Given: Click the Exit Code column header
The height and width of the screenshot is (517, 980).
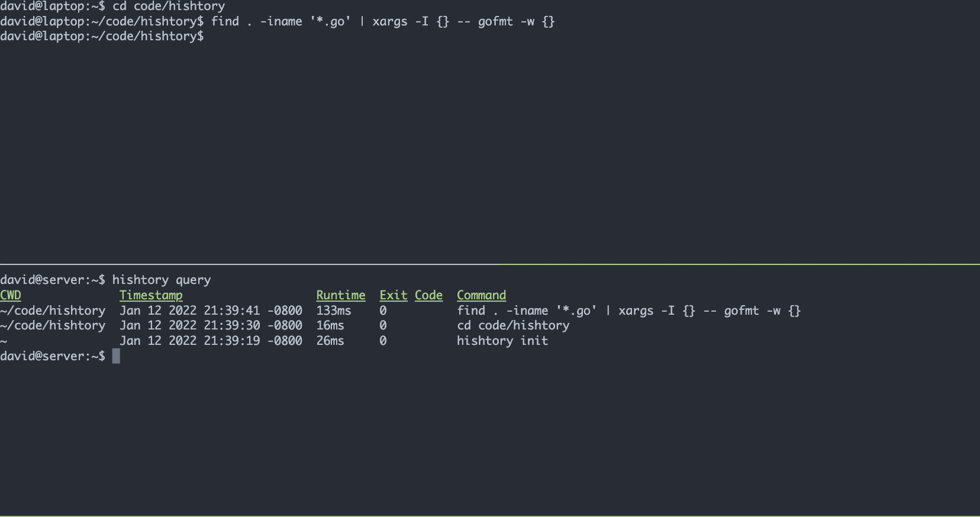Looking at the screenshot, I should pos(411,295).
